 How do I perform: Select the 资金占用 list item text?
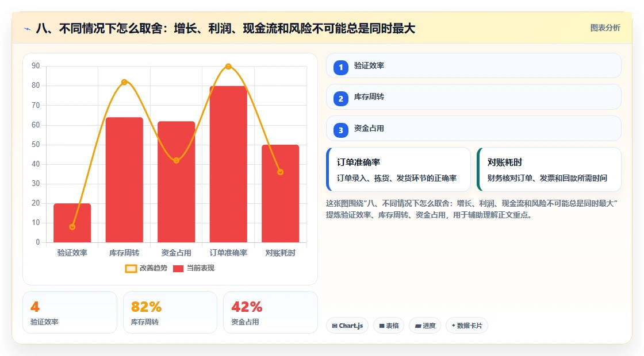pos(369,129)
